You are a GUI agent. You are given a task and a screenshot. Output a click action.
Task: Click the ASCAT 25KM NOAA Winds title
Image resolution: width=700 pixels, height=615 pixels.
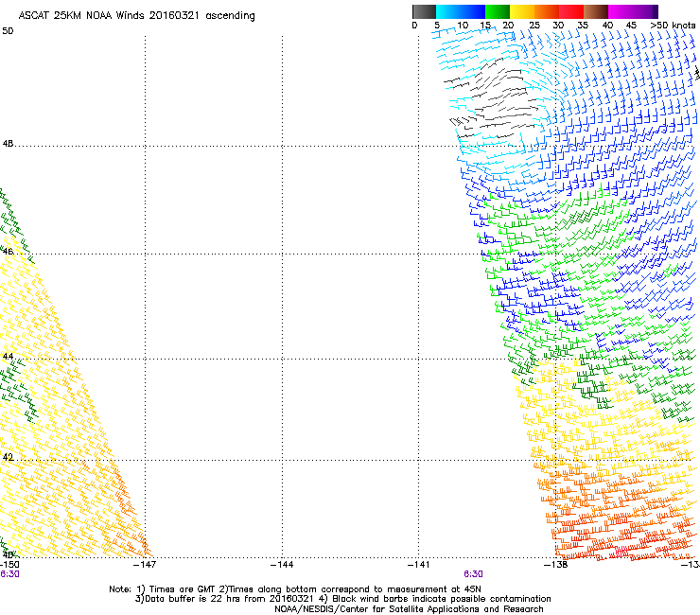[136, 16]
